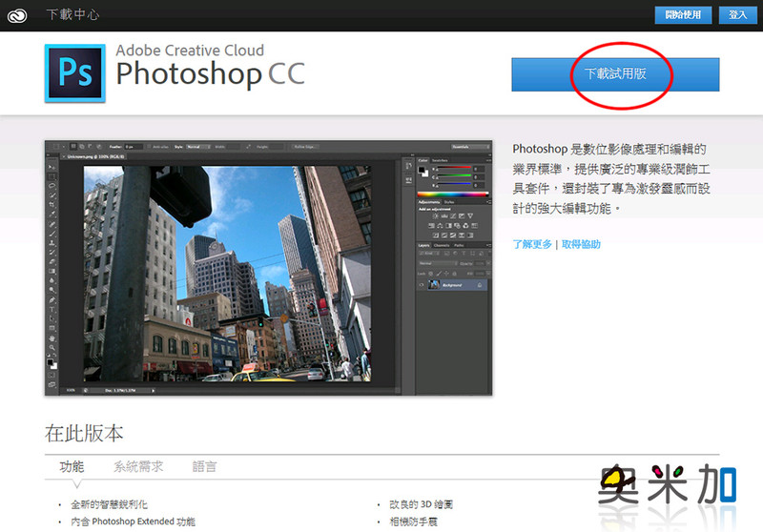Click the 改良的 3D 繪圖 text

(422, 504)
